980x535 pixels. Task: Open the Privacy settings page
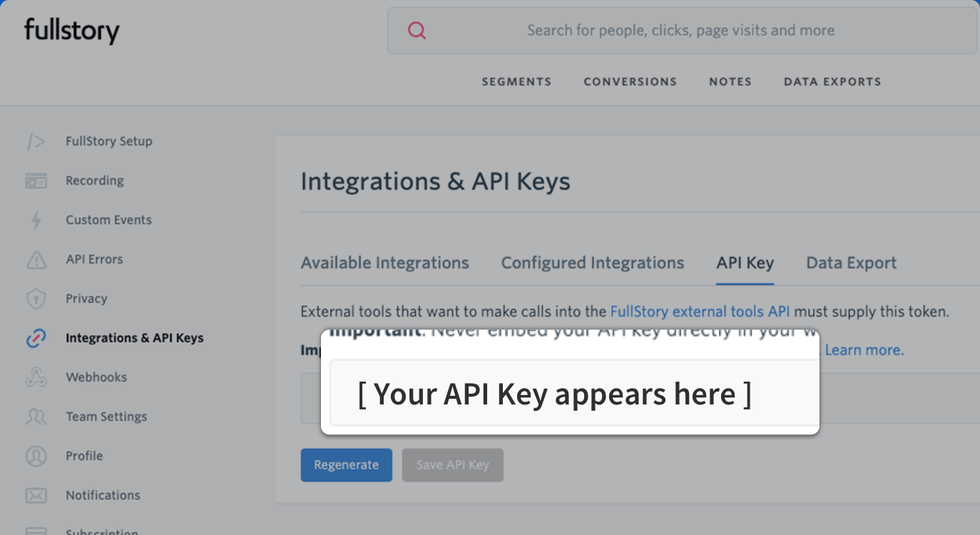tap(86, 299)
